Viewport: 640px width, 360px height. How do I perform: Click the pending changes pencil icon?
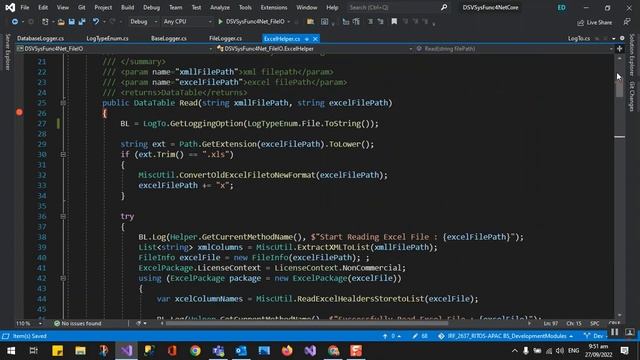click(415, 336)
